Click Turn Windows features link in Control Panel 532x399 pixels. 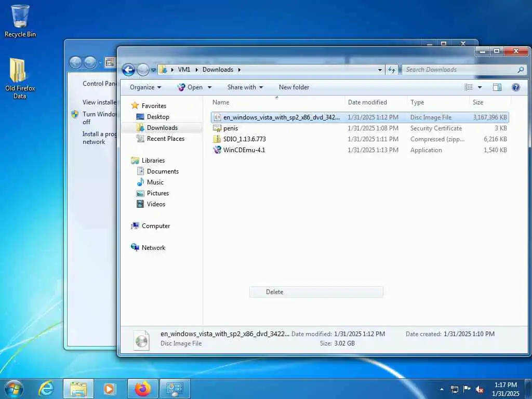[99, 118]
